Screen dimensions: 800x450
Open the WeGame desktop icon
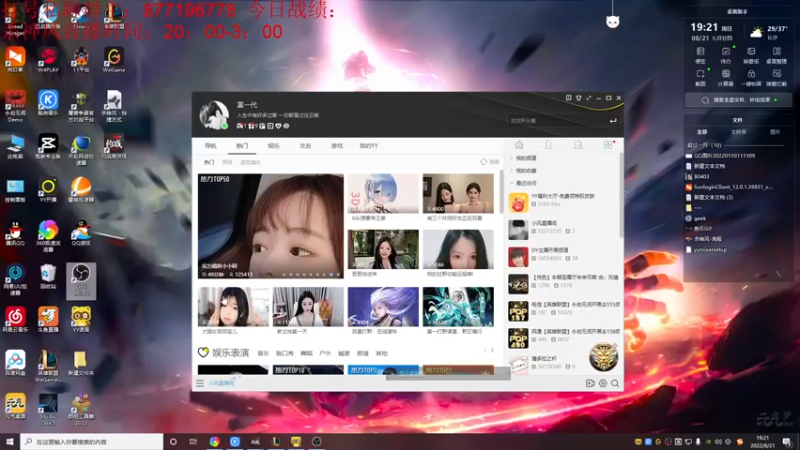pyautogui.click(x=114, y=60)
